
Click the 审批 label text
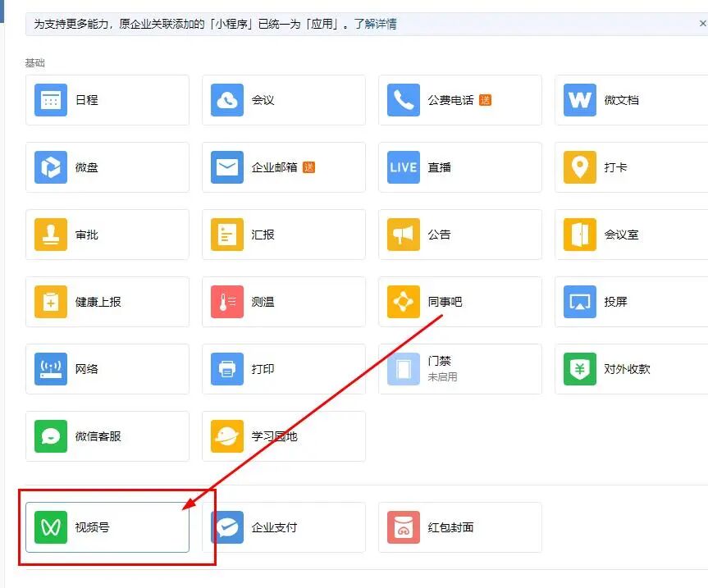pos(87,235)
